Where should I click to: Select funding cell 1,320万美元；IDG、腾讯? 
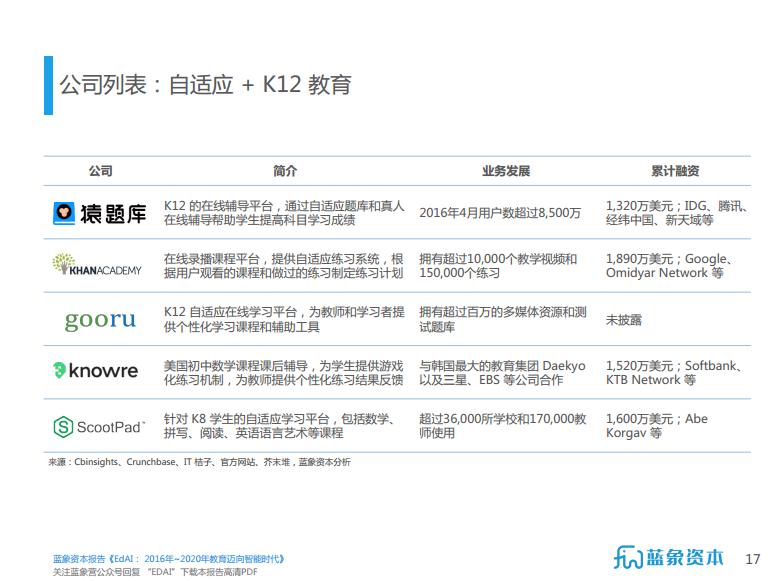click(676, 213)
